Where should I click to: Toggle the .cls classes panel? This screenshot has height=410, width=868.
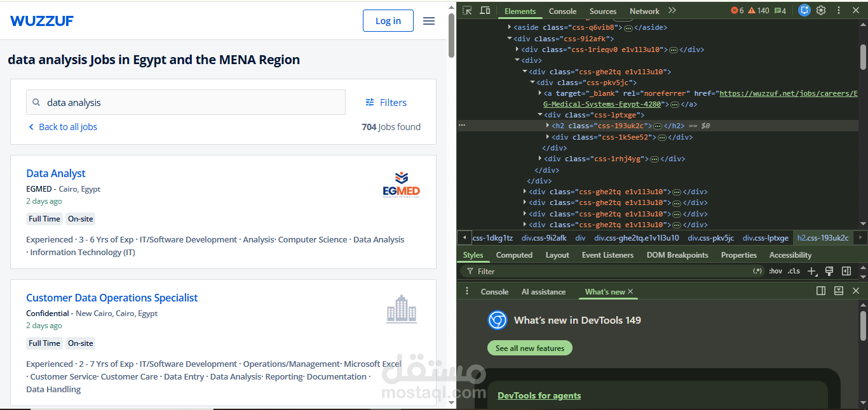(794, 271)
